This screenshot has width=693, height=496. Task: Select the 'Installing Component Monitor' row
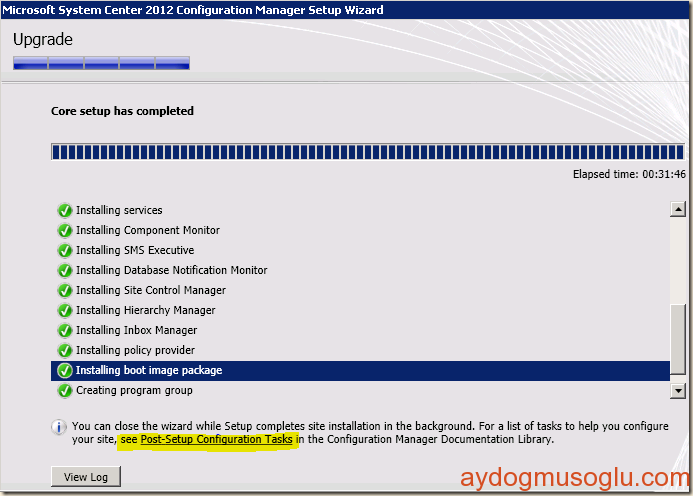(x=360, y=230)
